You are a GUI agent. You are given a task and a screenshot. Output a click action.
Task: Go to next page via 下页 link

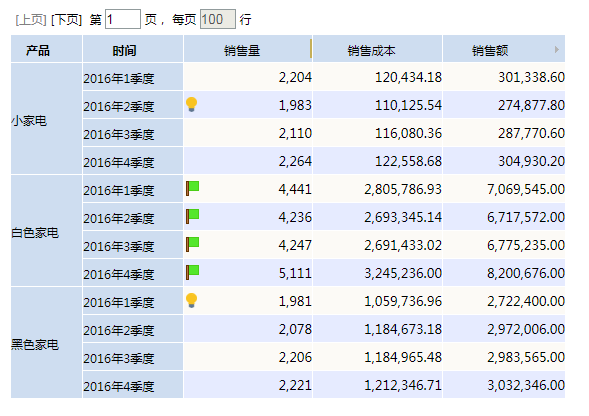pos(66,20)
